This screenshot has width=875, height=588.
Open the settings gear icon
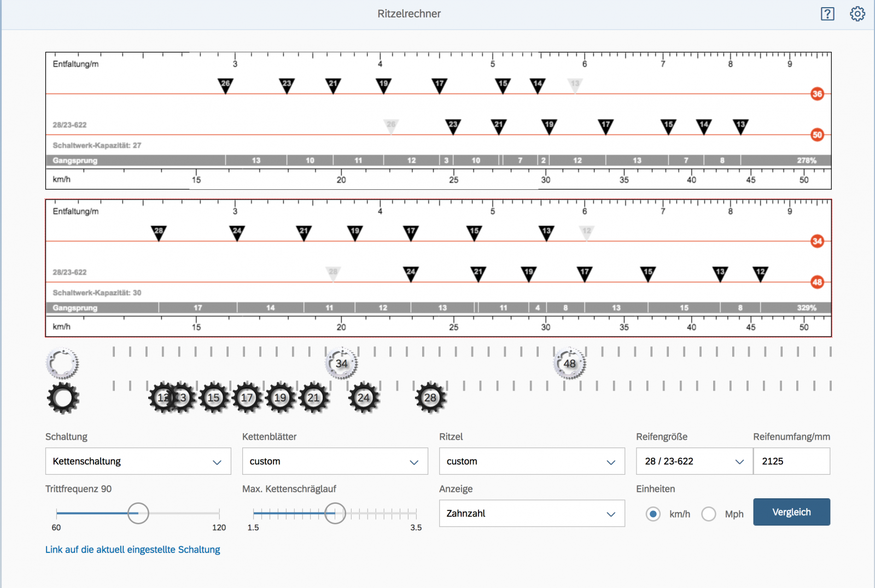point(857,14)
